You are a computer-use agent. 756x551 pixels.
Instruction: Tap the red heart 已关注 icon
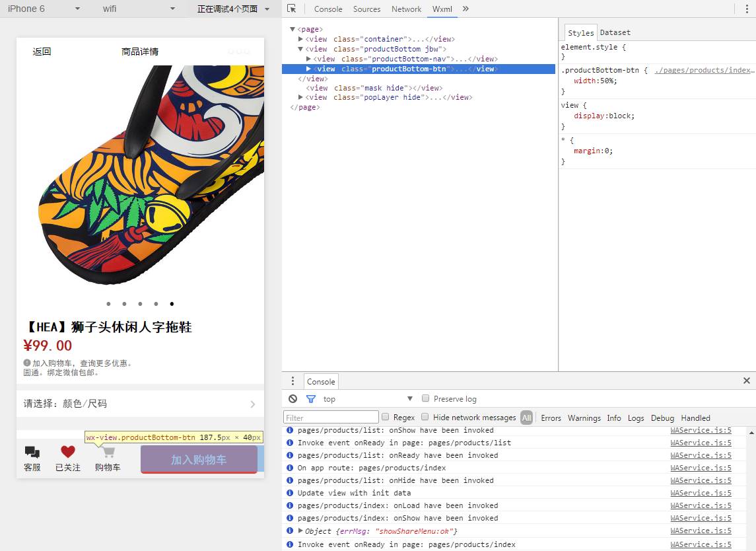tap(68, 452)
